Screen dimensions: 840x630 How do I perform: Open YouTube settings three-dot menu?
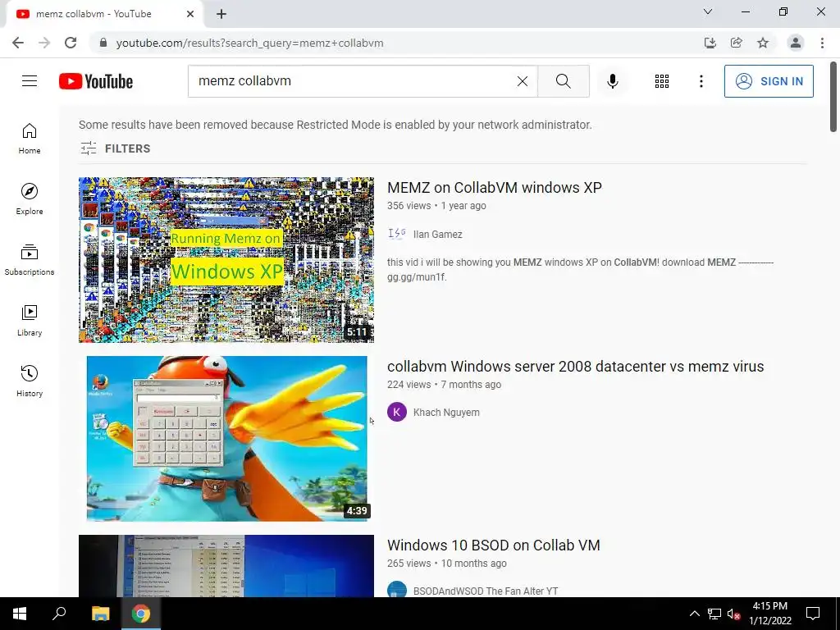701,81
